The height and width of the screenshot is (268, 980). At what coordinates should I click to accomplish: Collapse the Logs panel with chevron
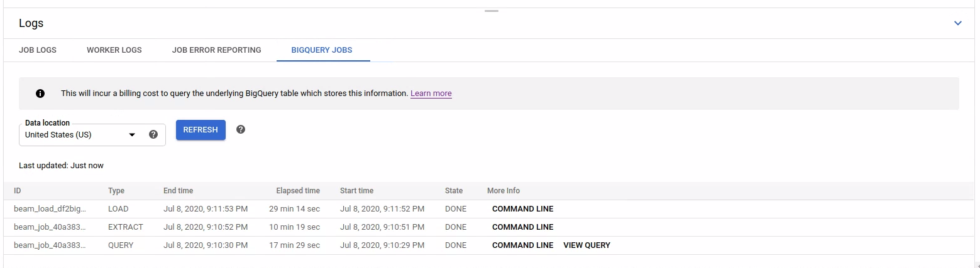(x=957, y=23)
